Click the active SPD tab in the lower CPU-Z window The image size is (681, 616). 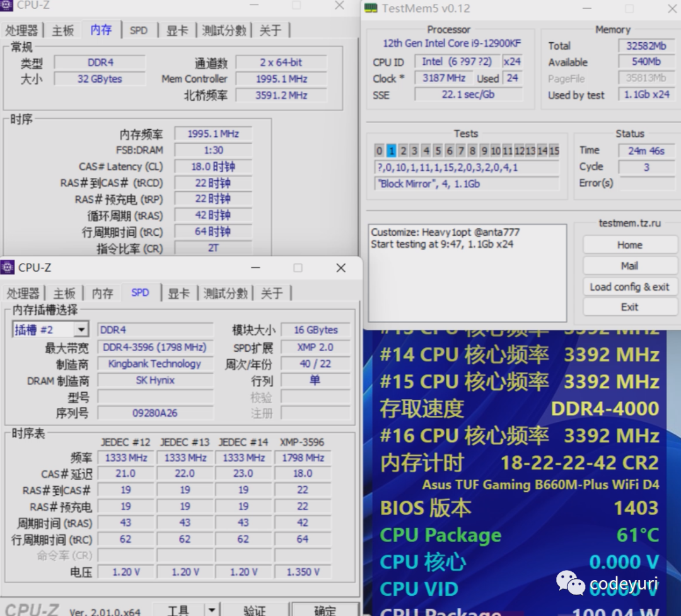click(x=140, y=293)
